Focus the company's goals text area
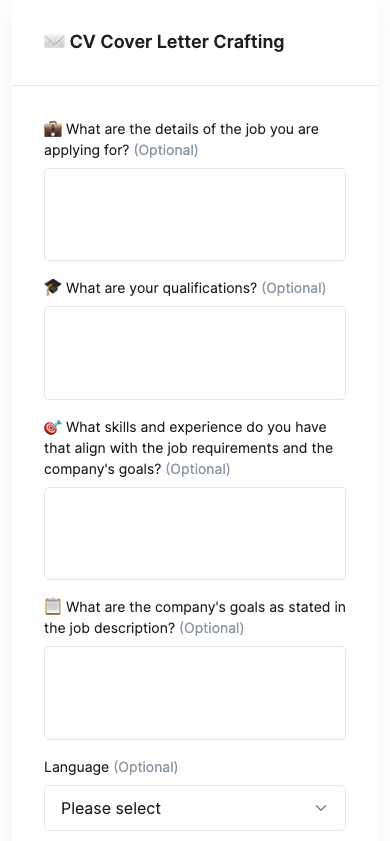Screen dimensions: 390x841 [195, 693]
